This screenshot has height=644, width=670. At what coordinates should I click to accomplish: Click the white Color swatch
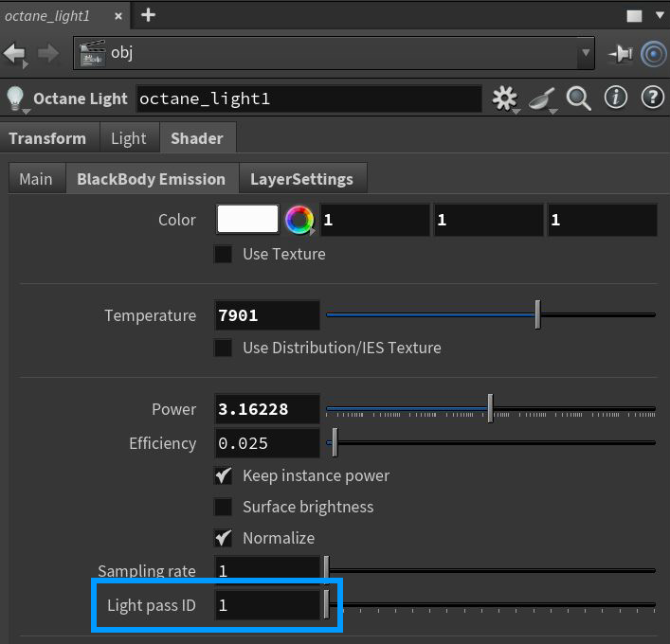[247, 220]
